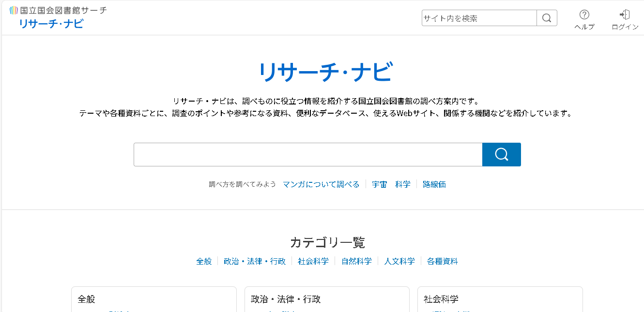Click the site search magnifier icon in header
The image size is (644, 312).
coord(547,18)
